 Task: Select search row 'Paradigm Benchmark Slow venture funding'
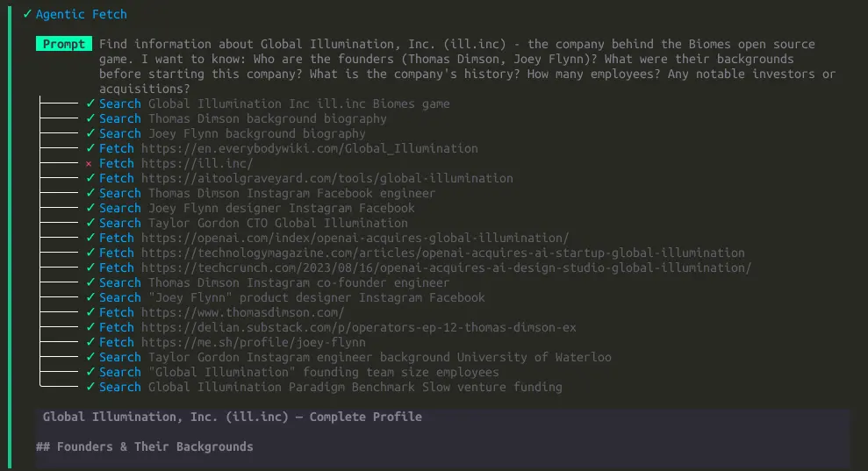tap(331, 388)
